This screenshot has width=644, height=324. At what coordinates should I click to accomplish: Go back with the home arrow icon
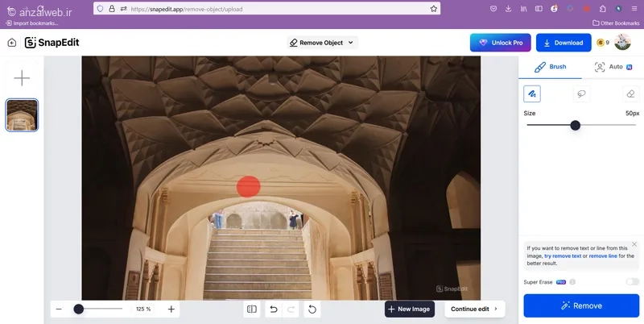pos(12,43)
